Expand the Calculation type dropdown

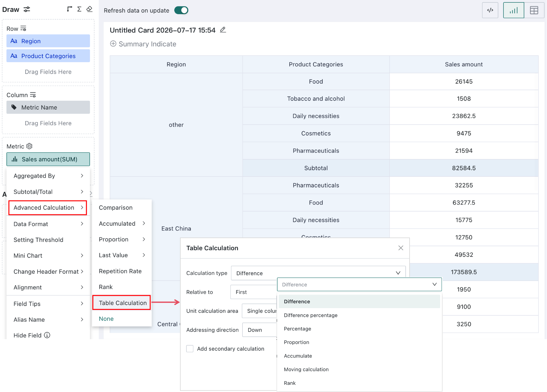(318, 273)
